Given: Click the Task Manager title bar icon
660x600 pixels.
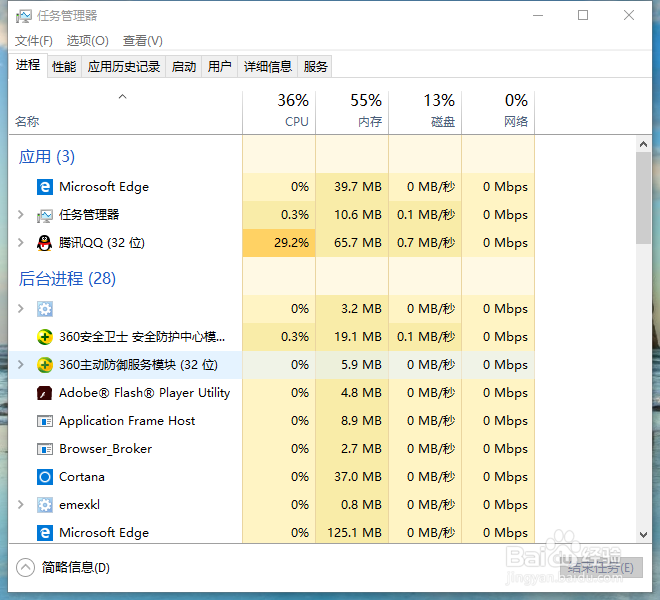Looking at the screenshot, I should pos(24,16).
